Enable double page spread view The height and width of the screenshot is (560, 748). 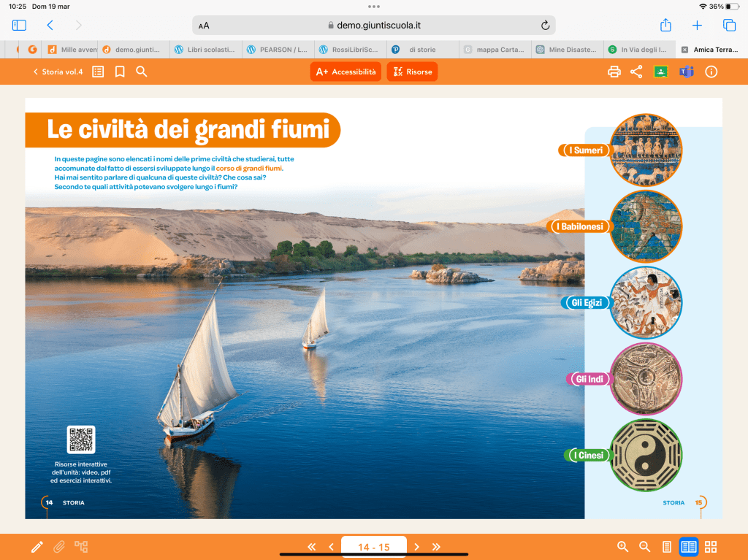688,547
